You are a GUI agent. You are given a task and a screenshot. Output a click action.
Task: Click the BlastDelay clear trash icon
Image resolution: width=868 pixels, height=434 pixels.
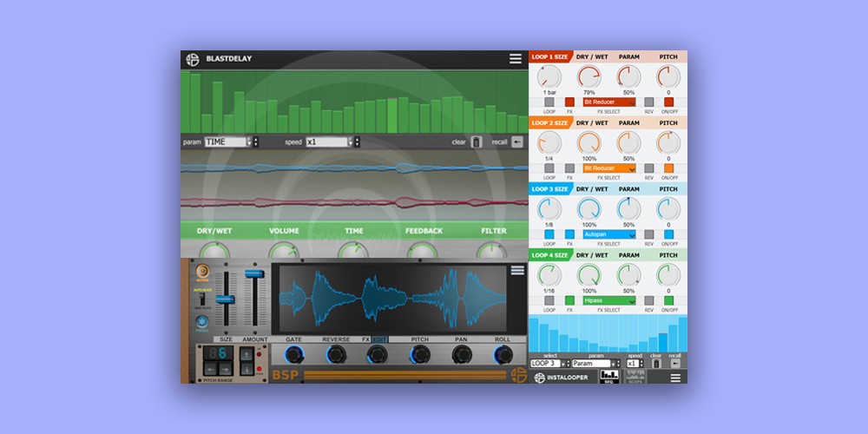tap(477, 141)
